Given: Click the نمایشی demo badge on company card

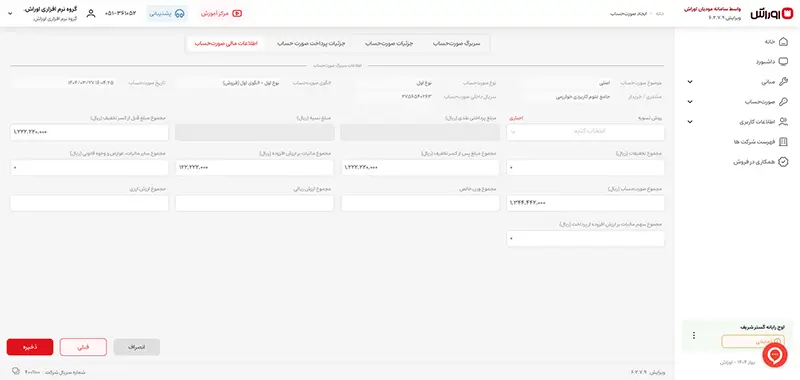Looking at the screenshot, I should (753, 341).
